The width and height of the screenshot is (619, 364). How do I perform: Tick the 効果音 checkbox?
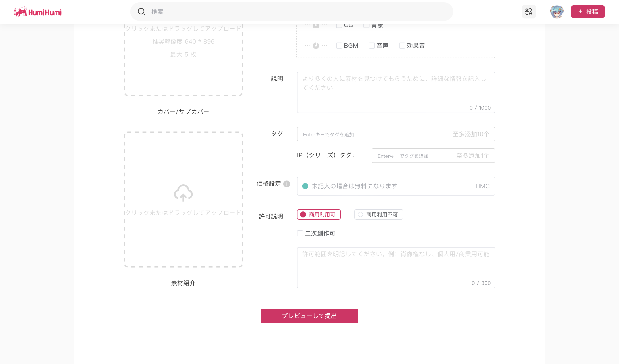402,46
